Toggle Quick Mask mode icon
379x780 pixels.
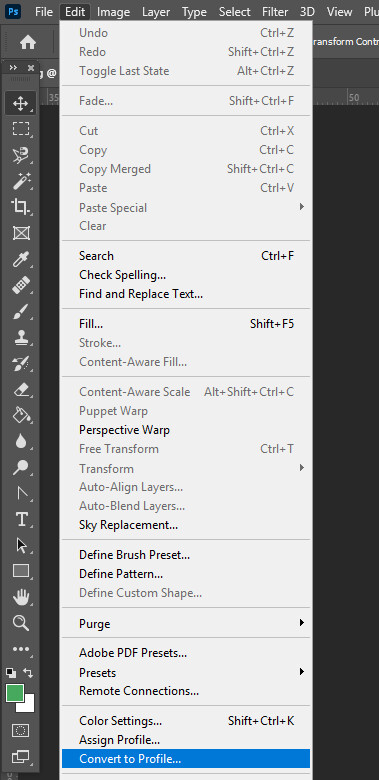click(x=20, y=730)
